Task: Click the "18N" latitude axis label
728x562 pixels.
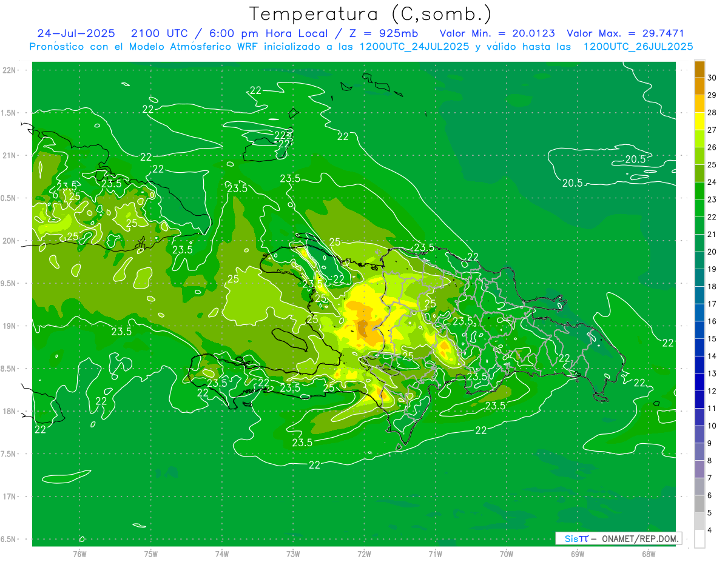Action: (9, 411)
